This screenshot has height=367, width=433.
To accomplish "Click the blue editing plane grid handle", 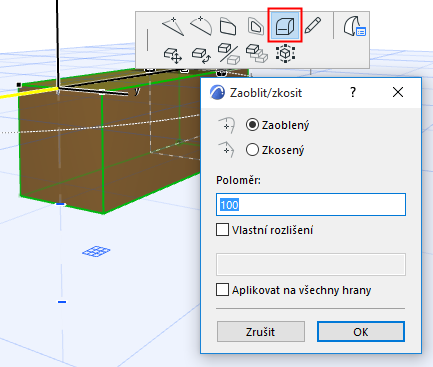I will 96,251.
